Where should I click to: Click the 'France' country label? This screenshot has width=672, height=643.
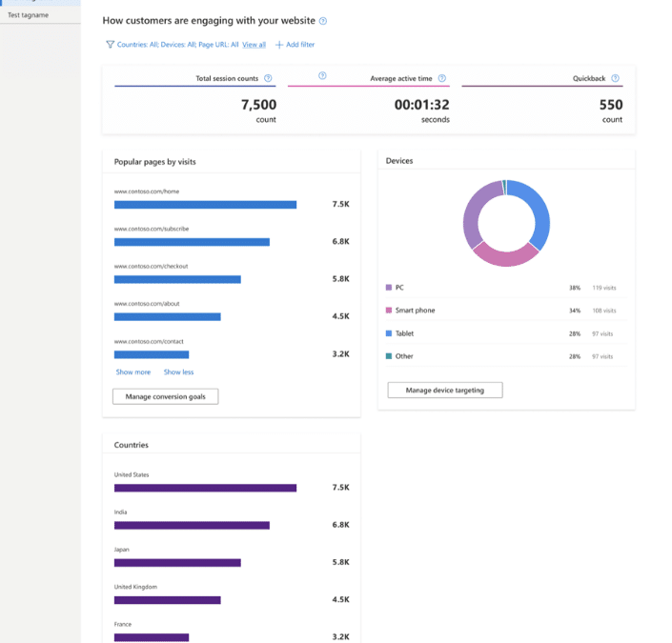point(123,624)
